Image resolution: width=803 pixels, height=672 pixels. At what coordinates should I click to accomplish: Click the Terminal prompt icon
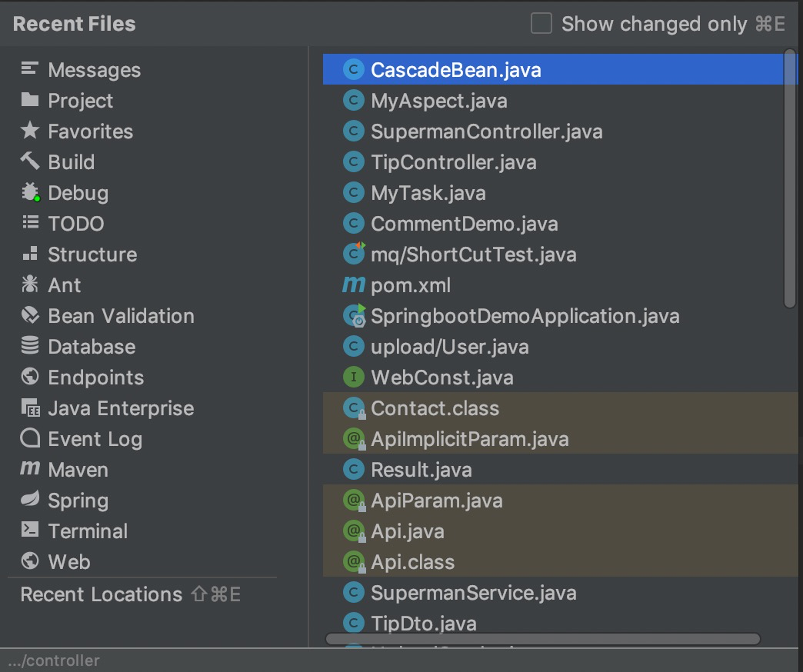[30, 531]
